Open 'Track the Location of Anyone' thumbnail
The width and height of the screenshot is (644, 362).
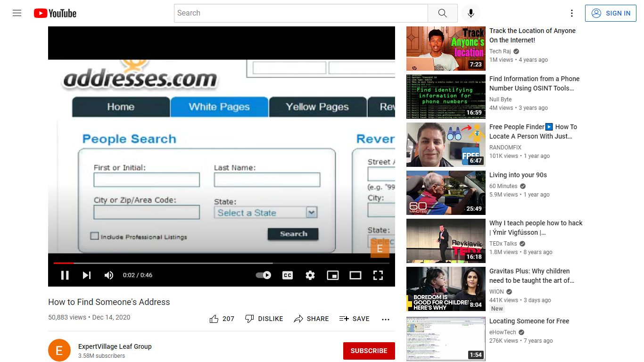click(x=446, y=49)
